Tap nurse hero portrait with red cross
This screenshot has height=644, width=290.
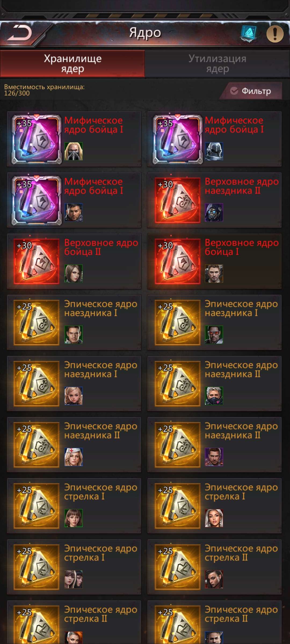(74, 457)
